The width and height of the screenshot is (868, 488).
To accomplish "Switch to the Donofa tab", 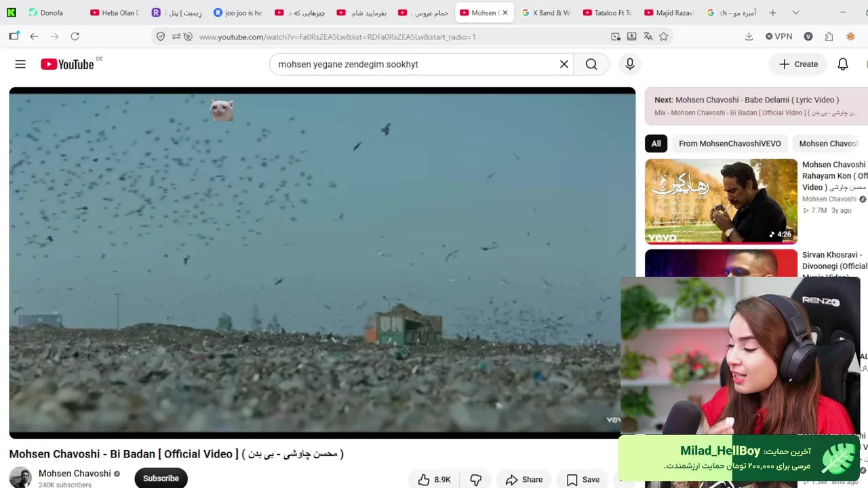I will click(51, 13).
